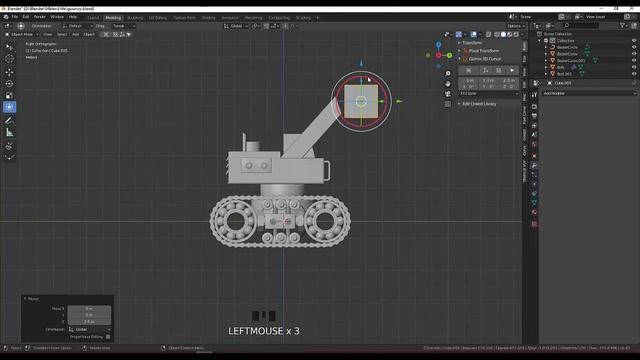Switch to the UV Editing workspace tab
640x360 pixels.
158,18
